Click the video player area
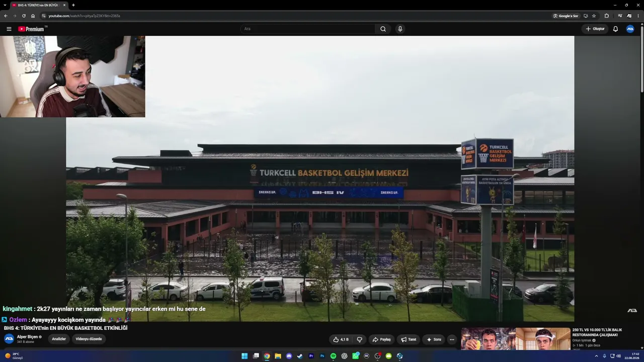Image resolution: width=644 pixels, height=362 pixels. click(x=320, y=178)
